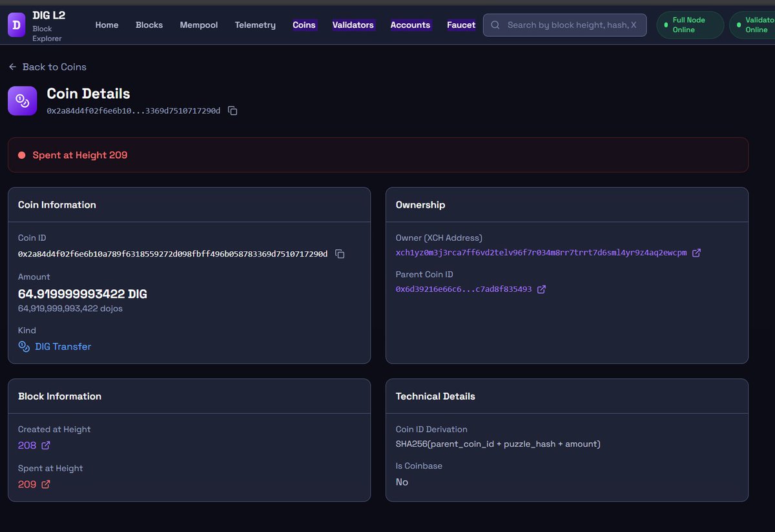Click the purple Coin Details icon
This screenshot has height=532, width=775.
tap(23, 101)
